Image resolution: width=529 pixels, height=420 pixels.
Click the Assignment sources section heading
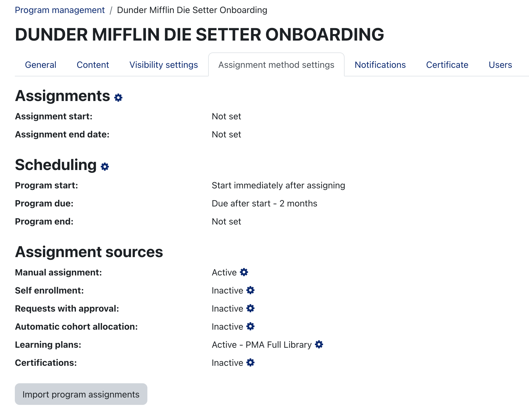[89, 252]
